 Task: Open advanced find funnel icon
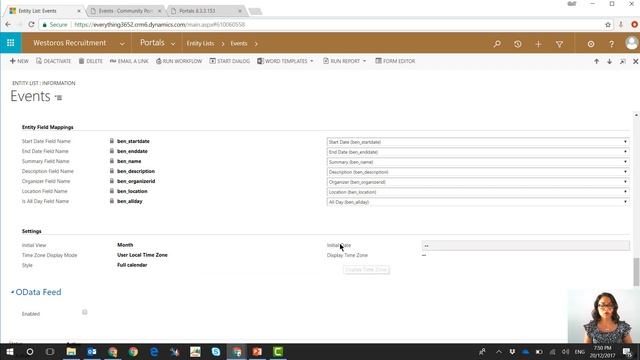(559, 44)
